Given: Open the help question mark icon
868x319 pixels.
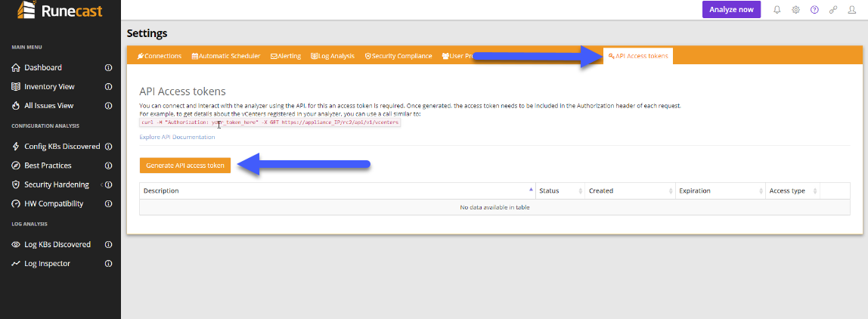Looking at the screenshot, I should 814,10.
